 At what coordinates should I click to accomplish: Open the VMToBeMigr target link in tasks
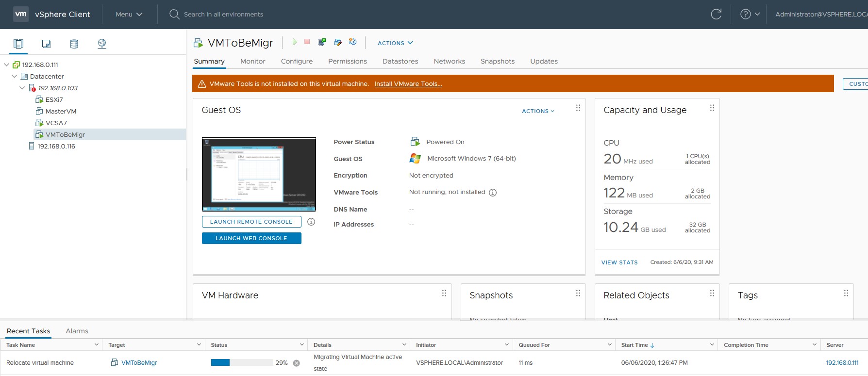[x=139, y=363]
